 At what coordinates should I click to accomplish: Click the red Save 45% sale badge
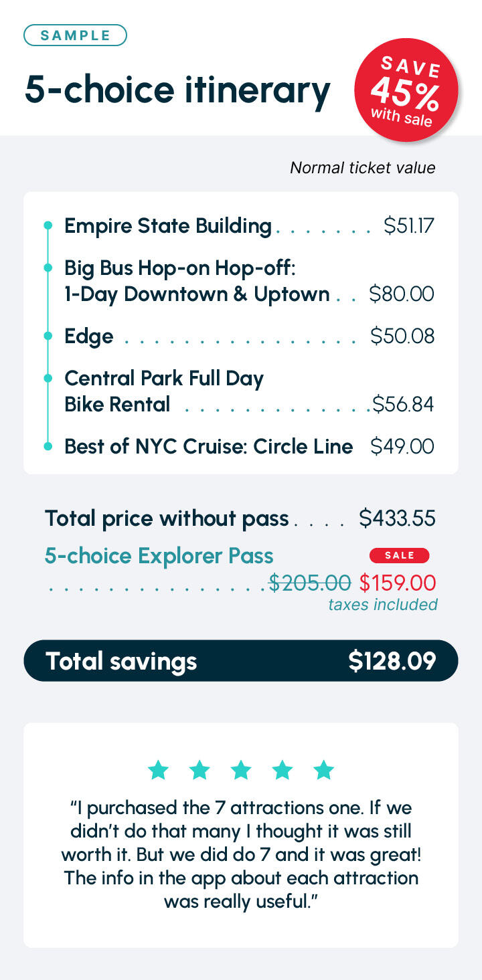(x=405, y=91)
